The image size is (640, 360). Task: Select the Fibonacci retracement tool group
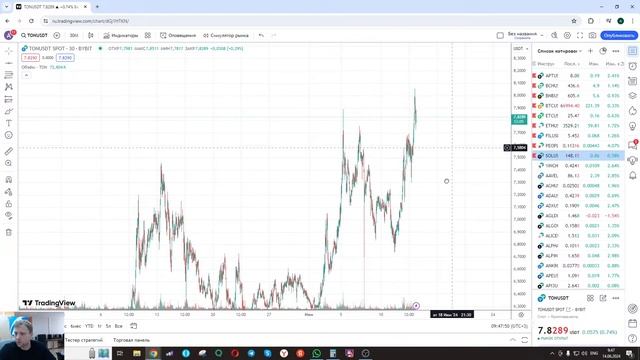click(x=9, y=75)
